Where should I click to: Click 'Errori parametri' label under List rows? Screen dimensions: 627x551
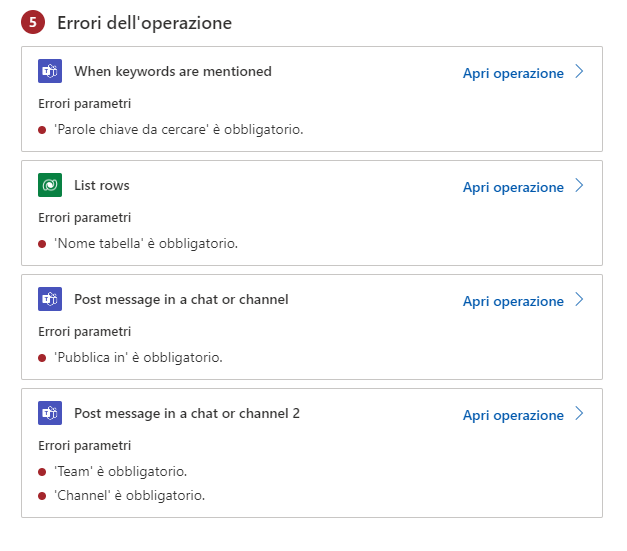84,218
